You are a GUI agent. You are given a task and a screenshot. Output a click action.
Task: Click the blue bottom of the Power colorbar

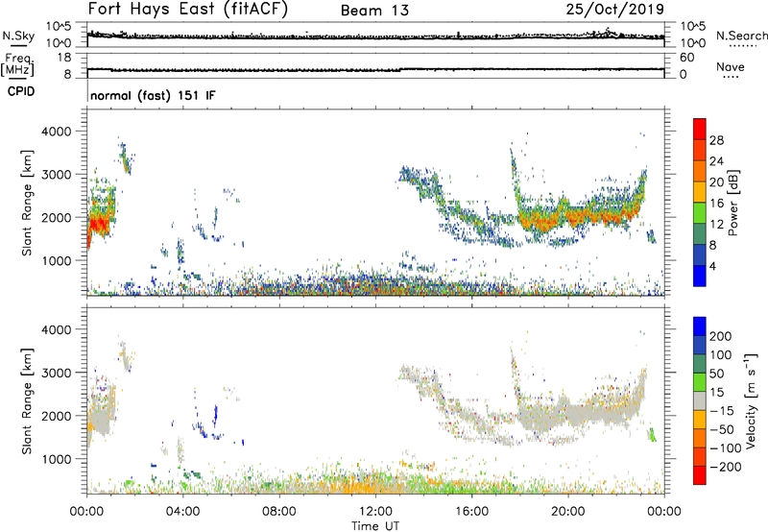point(700,276)
